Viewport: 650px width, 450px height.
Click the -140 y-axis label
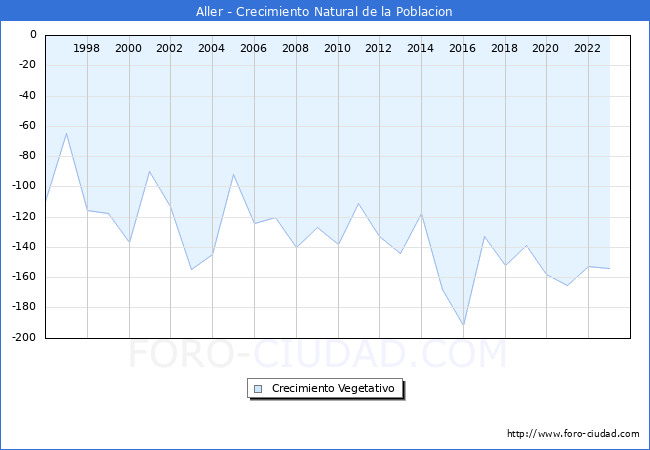24,247
